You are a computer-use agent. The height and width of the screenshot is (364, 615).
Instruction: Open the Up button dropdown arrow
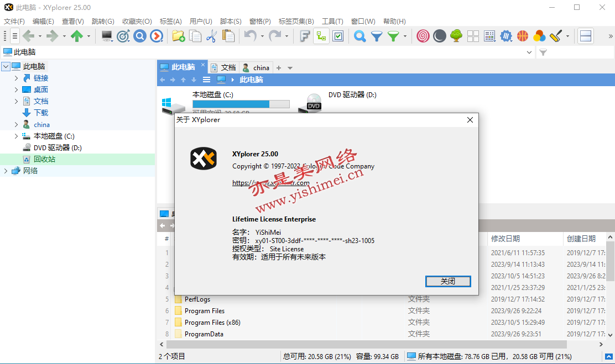[88, 36]
